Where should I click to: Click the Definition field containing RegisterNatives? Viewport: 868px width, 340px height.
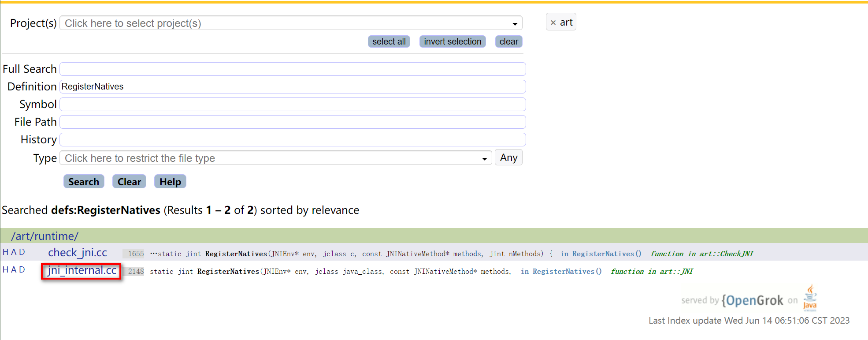pos(293,87)
